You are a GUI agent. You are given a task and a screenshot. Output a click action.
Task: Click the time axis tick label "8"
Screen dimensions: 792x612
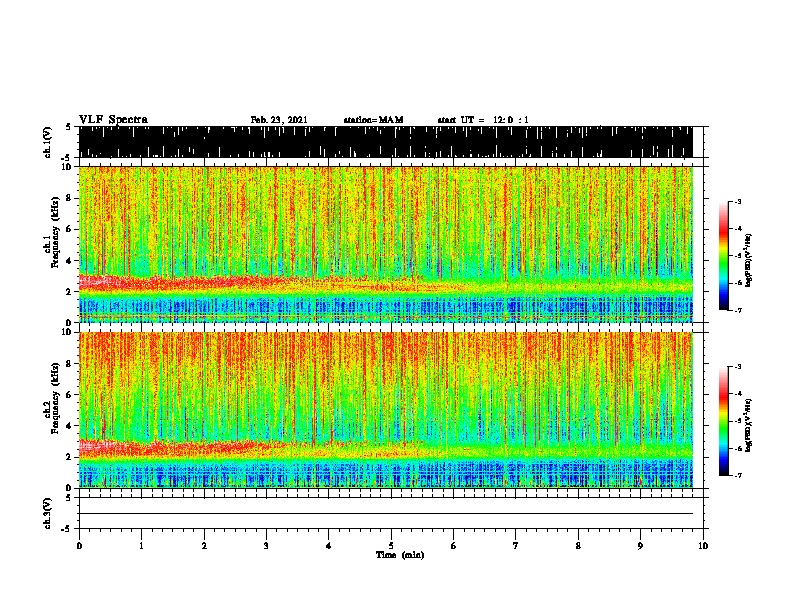click(578, 546)
